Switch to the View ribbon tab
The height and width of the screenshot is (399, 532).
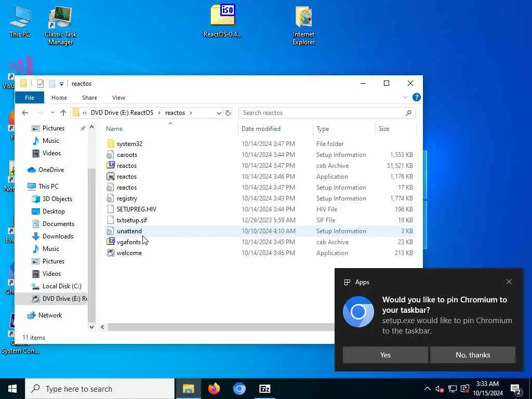(x=119, y=98)
